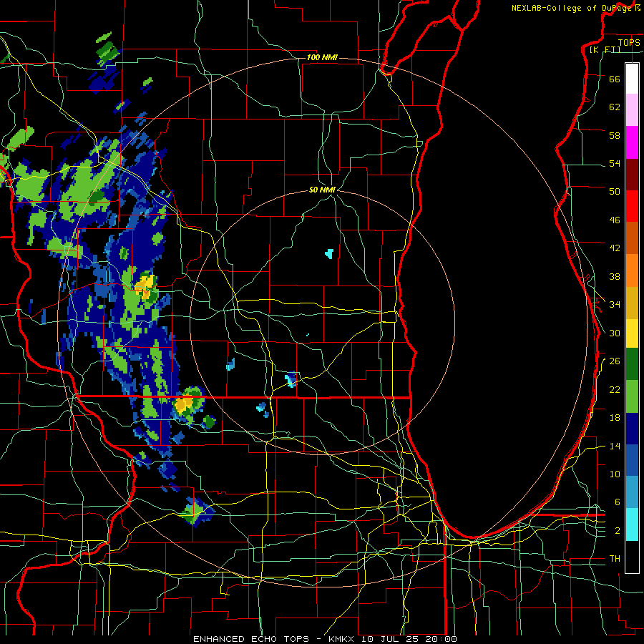Viewport: 644px width, 644px height.
Task: Click the '6' legend value
Action: [618, 502]
